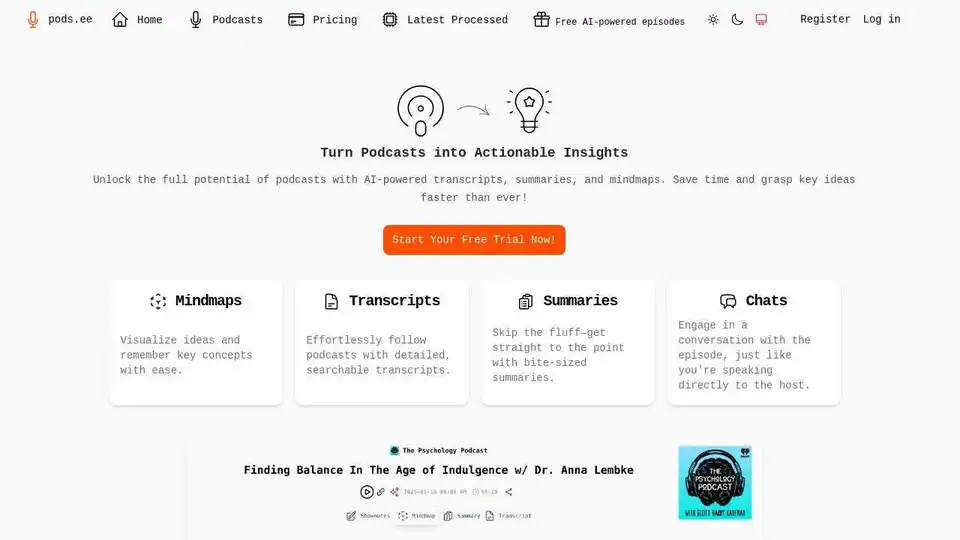This screenshot has width=960, height=540.
Task: Open The Psychology Podcast cover thumbnail
Action: tap(714, 482)
